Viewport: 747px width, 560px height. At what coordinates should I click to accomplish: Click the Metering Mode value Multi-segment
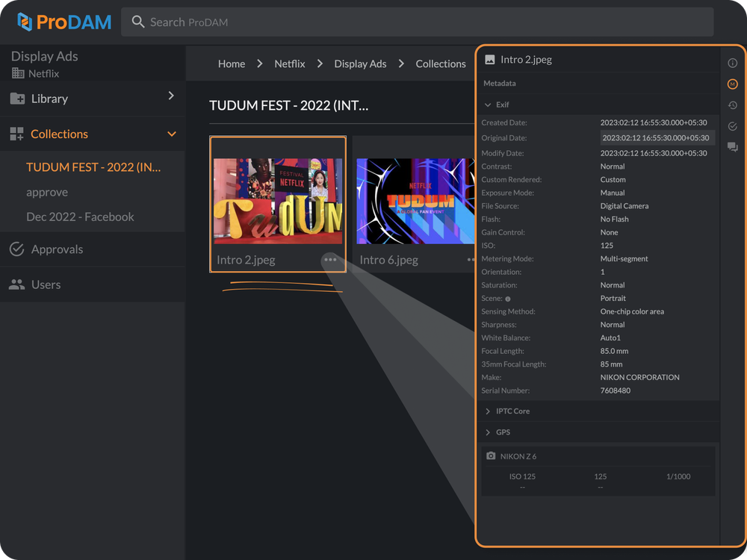tap(624, 258)
